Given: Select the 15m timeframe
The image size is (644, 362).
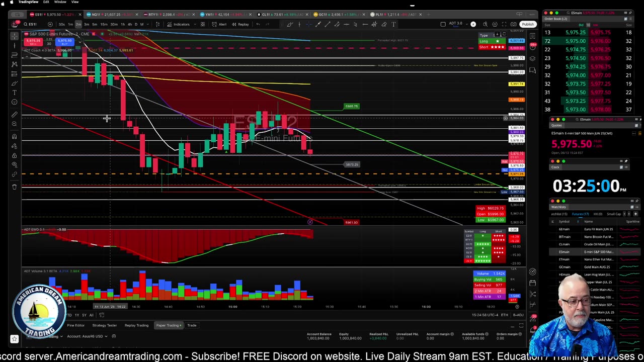Looking at the screenshot, I should click(104, 24).
